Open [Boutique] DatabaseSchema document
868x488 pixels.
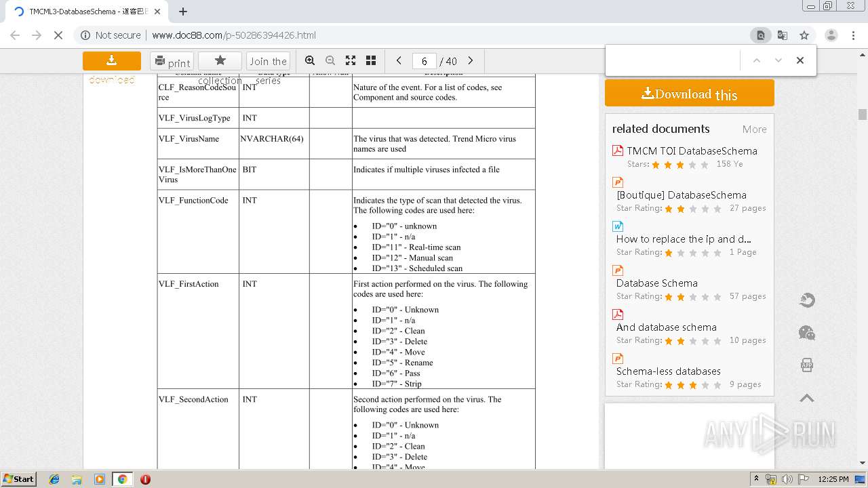coord(682,195)
